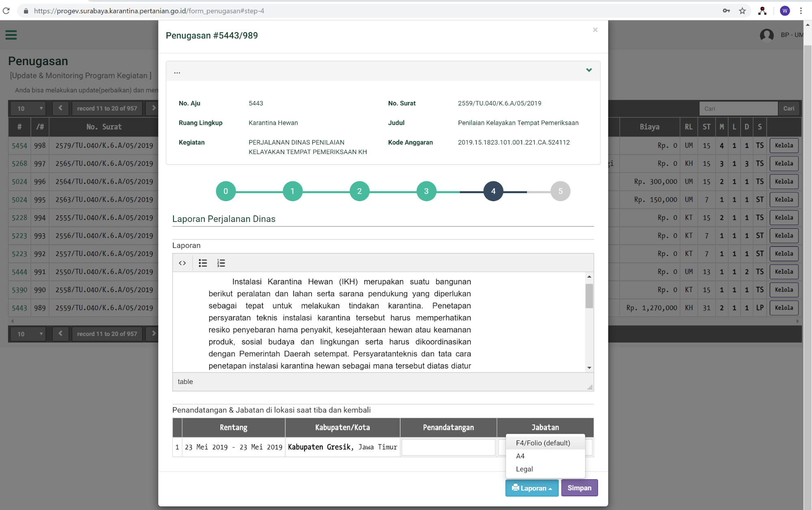
Task: Open the records per page dropdown
Action: pos(29,109)
